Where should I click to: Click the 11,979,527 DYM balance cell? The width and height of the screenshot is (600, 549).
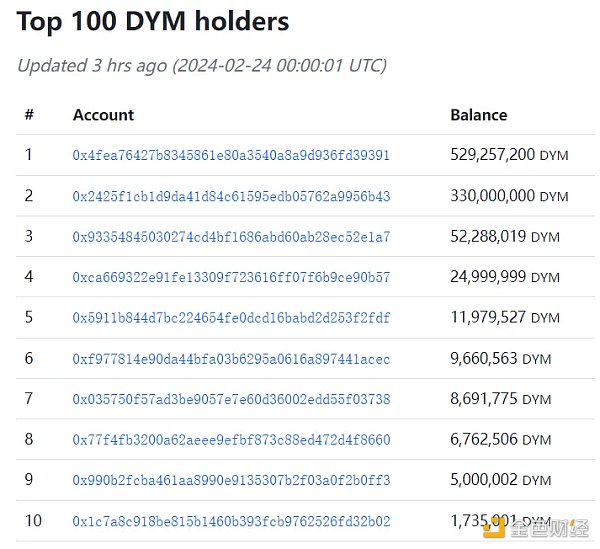504,318
